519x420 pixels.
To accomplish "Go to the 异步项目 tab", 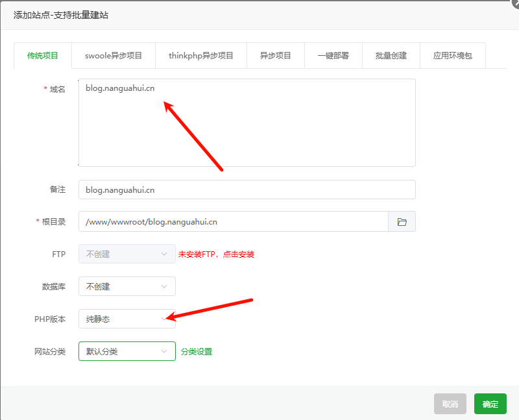I will coord(276,56).
